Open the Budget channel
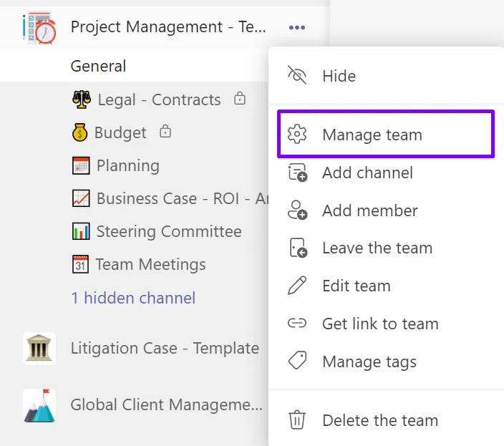The width and height of the screenshot is (504, 446). click(x=120, y=132)
